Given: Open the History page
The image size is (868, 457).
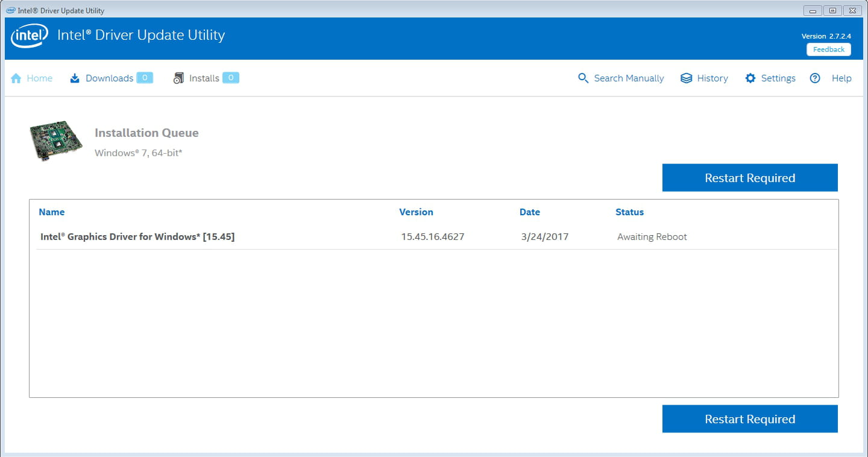Looking at the screenshot, I should coord(704,78).
